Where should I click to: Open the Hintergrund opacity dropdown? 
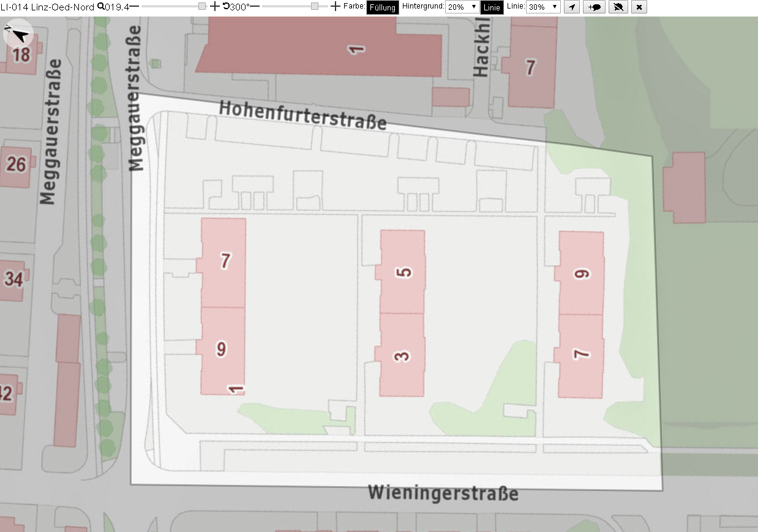click(x=462, y=7)
